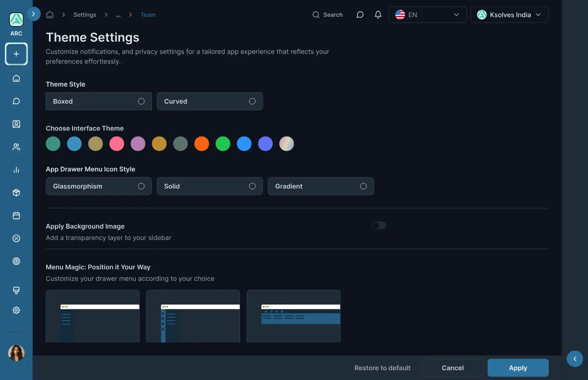Open the Ksolves India account dropdown
588x380 pixels.
(x=510, y=15)
